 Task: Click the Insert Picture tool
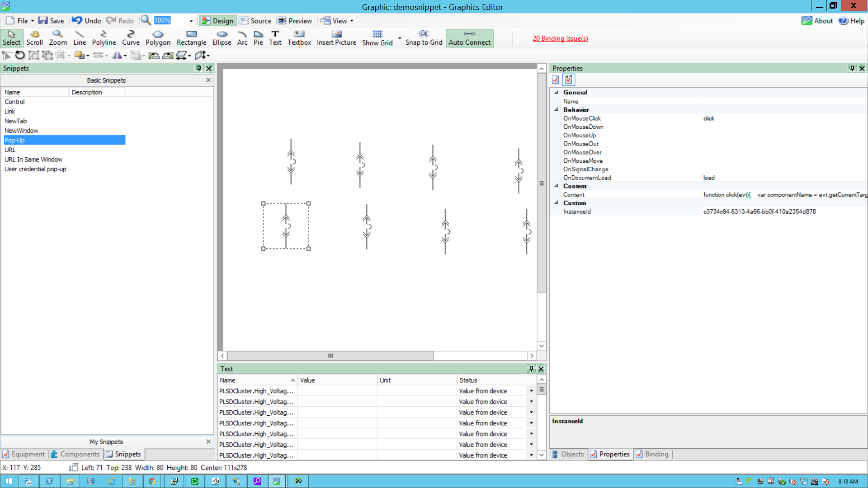pyautogui.click(x=336, y=38)
